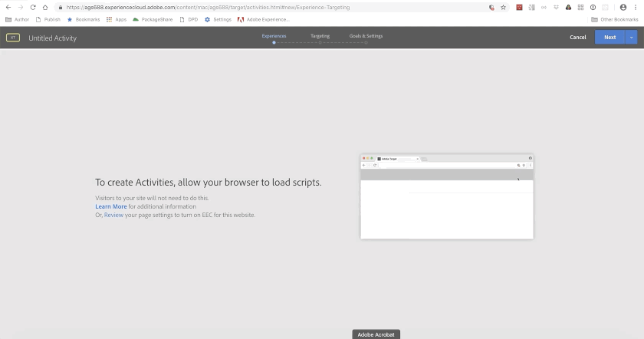This screenshot has height=339, width=644.
Task: Select the Experiences step tab
Action: [x=274, y=36]
